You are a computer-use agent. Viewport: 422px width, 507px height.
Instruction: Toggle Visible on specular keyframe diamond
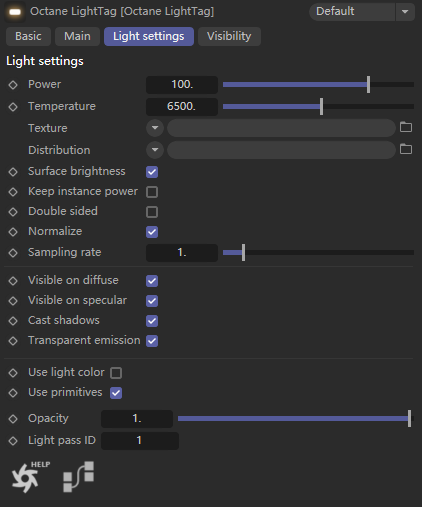click(13, 301)
